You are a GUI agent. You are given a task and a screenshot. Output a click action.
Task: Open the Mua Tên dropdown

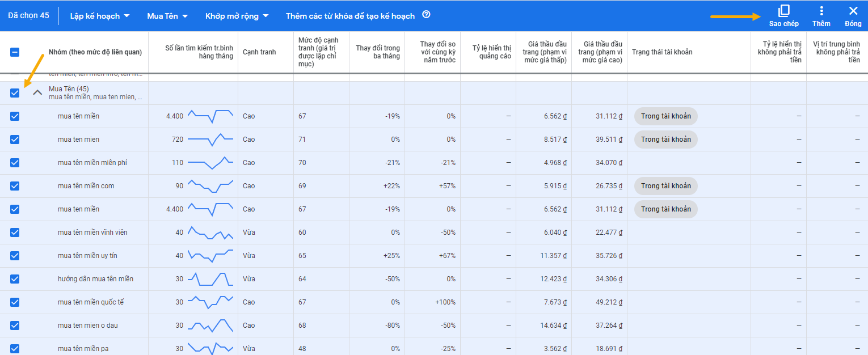pos(167,16)
